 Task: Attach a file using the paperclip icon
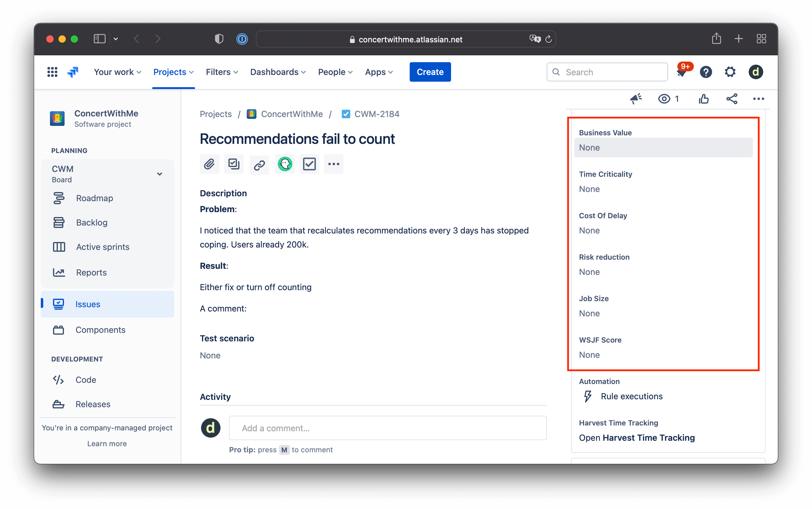click(x=209, y=164)
